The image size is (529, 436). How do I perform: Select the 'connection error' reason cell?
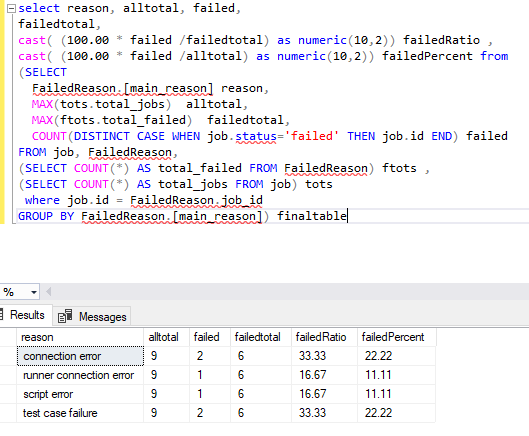tap(80, 356)
